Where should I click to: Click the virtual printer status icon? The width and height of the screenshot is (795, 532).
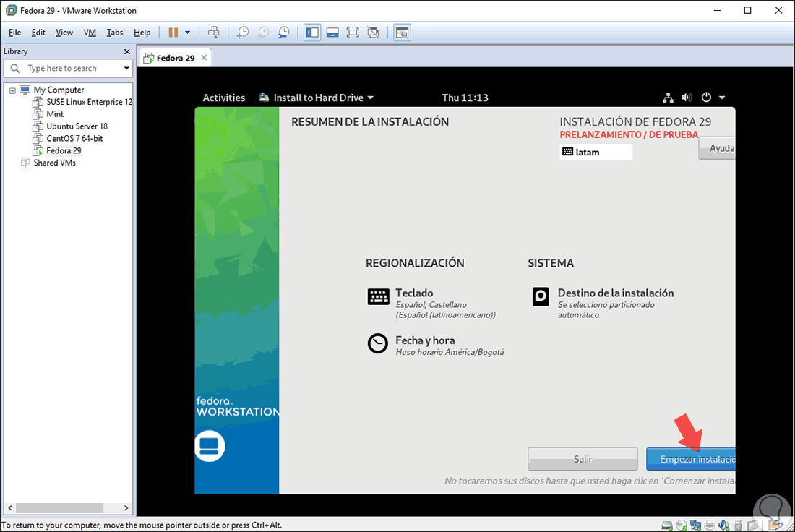point(710,525)
